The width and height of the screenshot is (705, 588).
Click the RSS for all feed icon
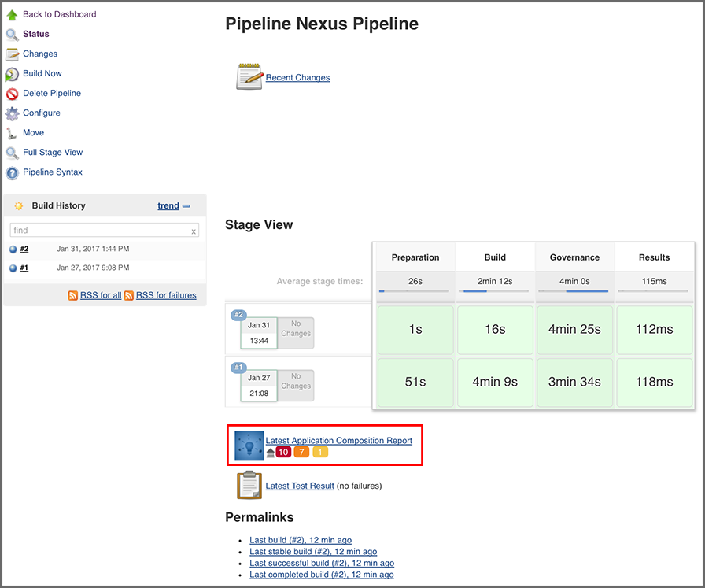[73, 296]
